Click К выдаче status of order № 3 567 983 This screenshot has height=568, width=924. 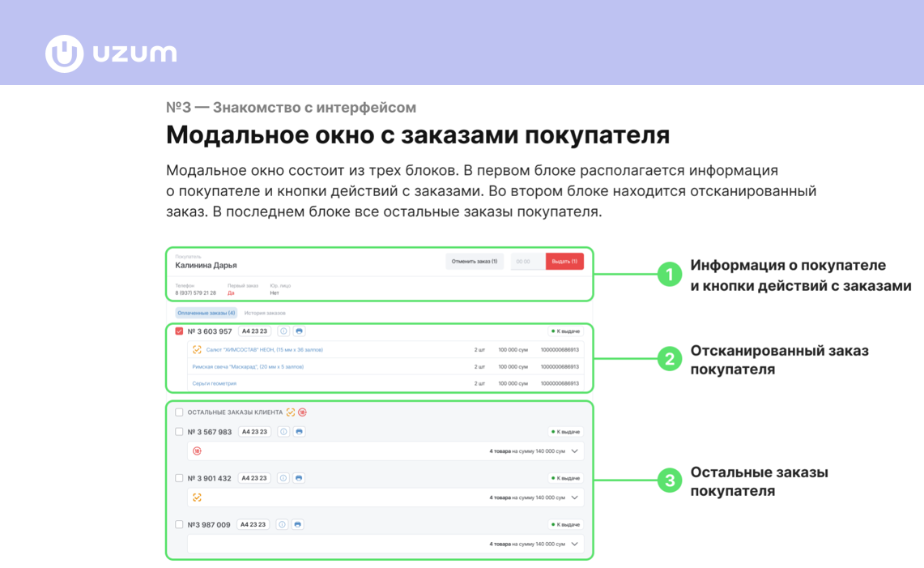click(566, 432)
